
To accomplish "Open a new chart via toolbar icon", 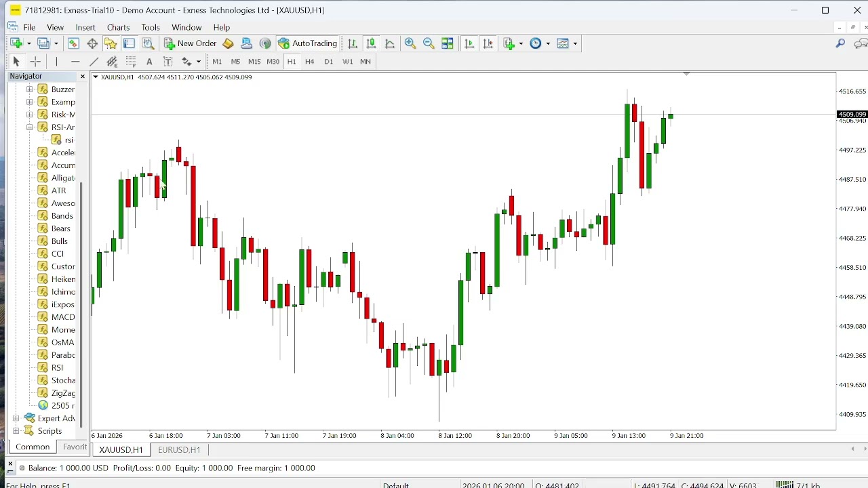I will [16, 43].
